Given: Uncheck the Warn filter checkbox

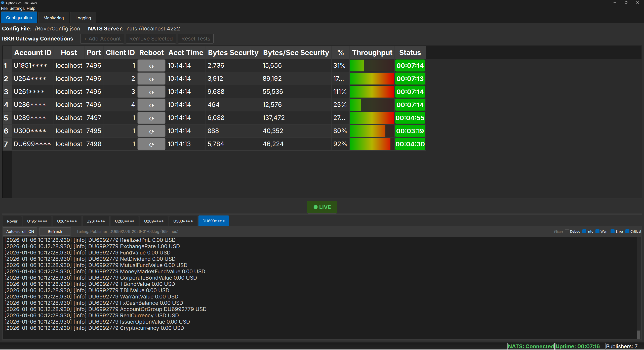Looking at the screenshot, I should 597,232.
